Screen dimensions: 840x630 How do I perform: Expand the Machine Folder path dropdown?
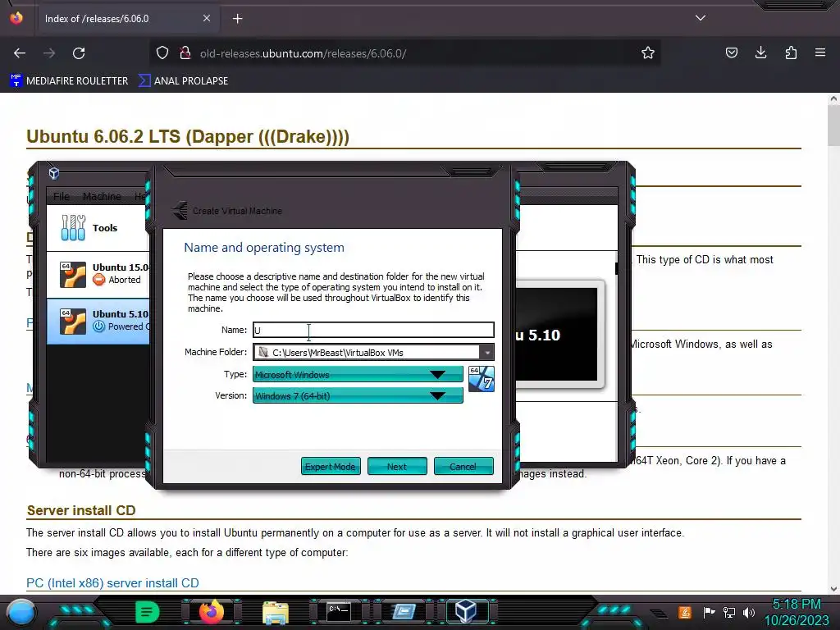[487, 353]
